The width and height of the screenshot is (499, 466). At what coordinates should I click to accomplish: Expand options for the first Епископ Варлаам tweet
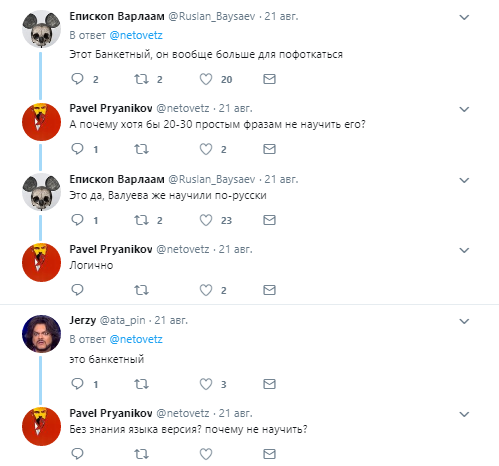464,17
